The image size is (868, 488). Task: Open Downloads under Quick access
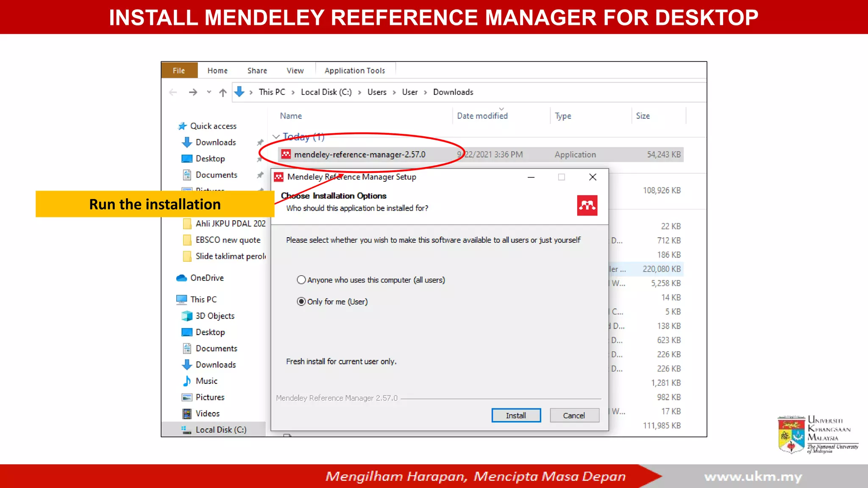click(216, 142)
